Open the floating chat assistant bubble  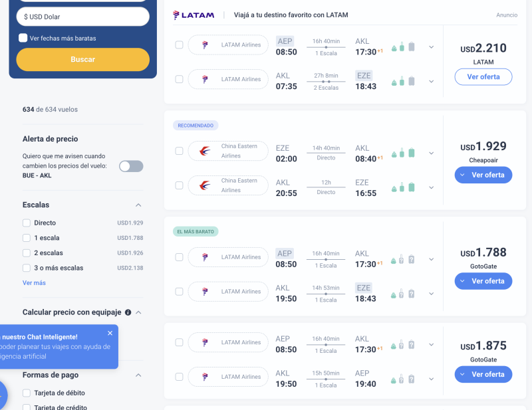[x=2, y=396]
